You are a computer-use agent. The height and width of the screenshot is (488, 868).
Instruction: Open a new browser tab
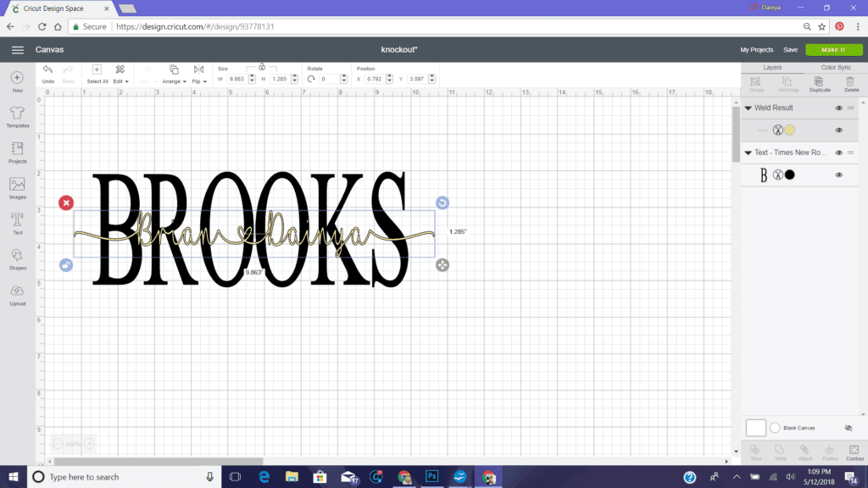point(127,8)
